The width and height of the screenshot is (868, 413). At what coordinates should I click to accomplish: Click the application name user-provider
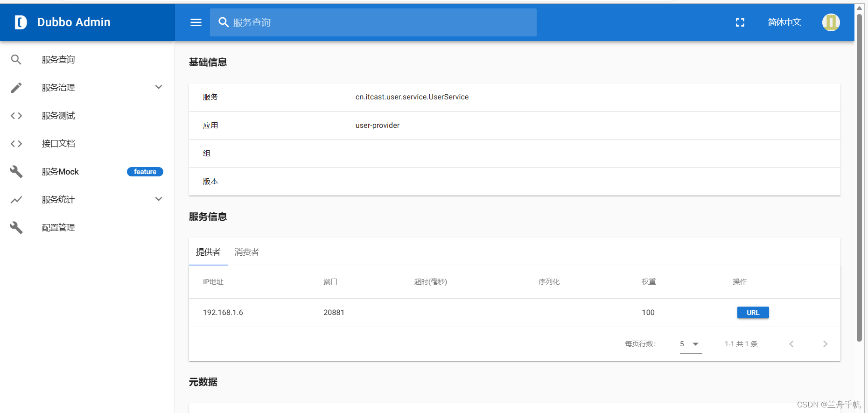pyautogui.click(x=378, y=126)
